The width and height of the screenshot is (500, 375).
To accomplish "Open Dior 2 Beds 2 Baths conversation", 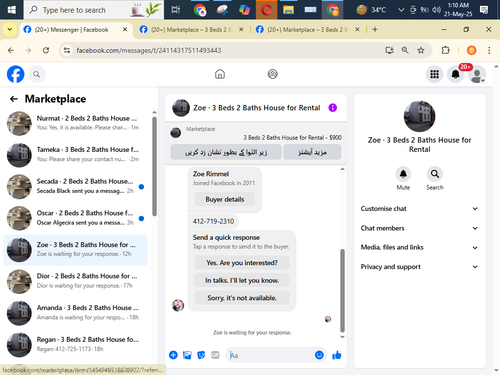I will click(x=75, y=281).
